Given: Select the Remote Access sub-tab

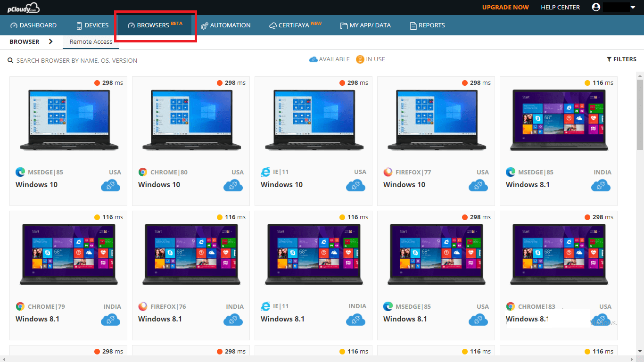Looking at the screenshot, I should pyautogui.click(x=91, y=42).
